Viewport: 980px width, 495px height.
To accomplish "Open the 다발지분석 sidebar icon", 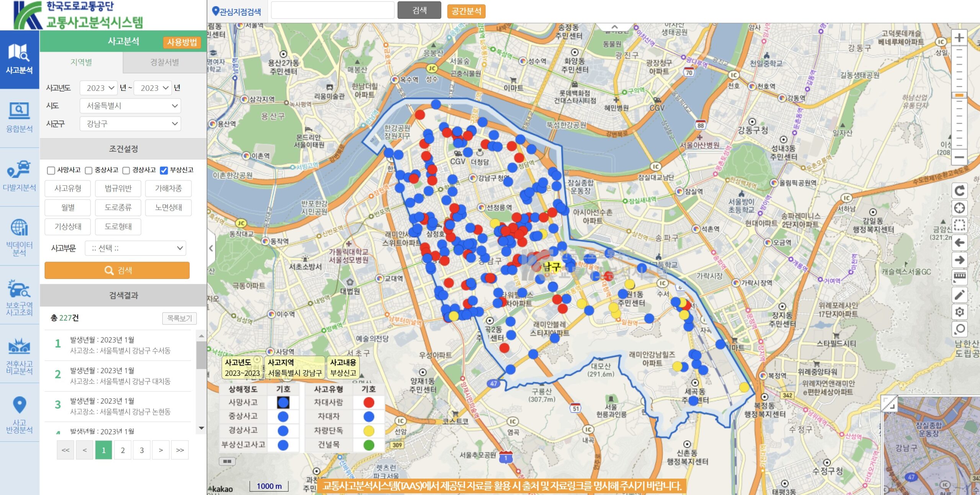I will 19,177.
